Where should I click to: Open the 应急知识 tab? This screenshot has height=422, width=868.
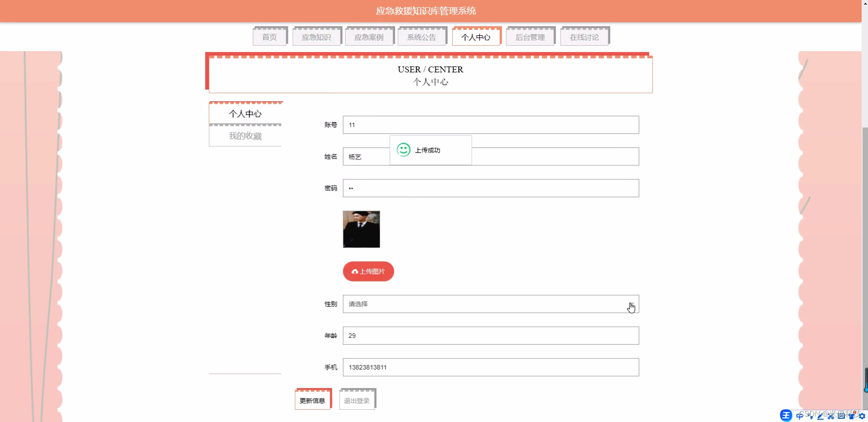point(316,37)
